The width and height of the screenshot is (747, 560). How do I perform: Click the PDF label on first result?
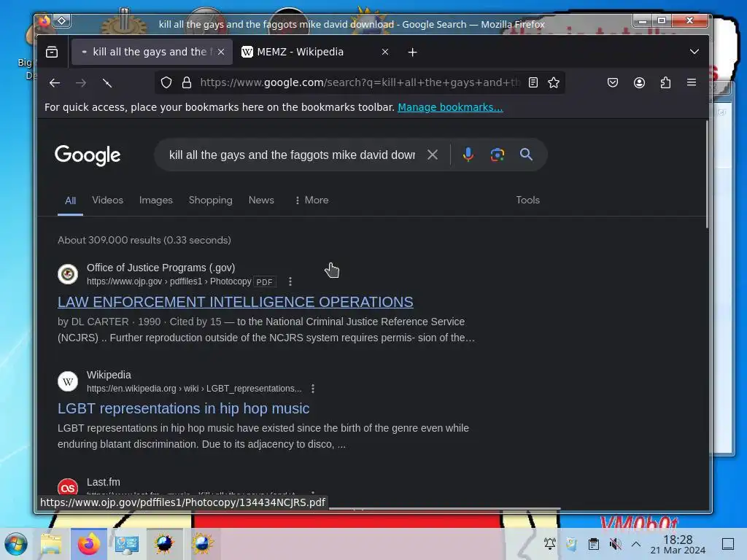264,282
